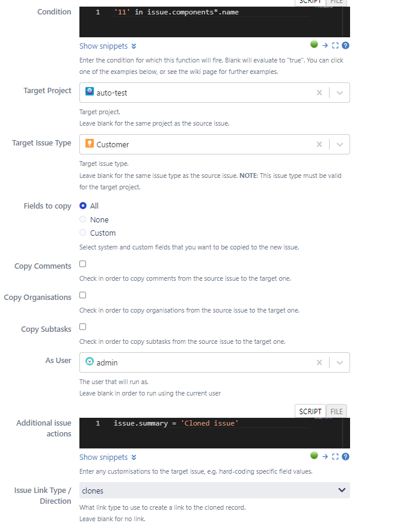Screen dimensions: 400x532
Task: Select the Custom fields to copy option
Action: point(82,233)
